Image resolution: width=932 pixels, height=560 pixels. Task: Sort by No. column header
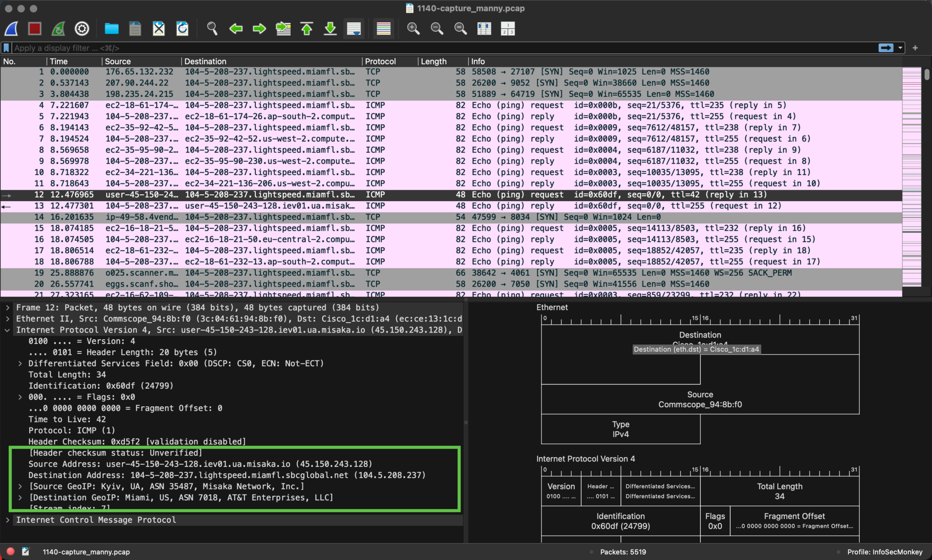[23, 61]
